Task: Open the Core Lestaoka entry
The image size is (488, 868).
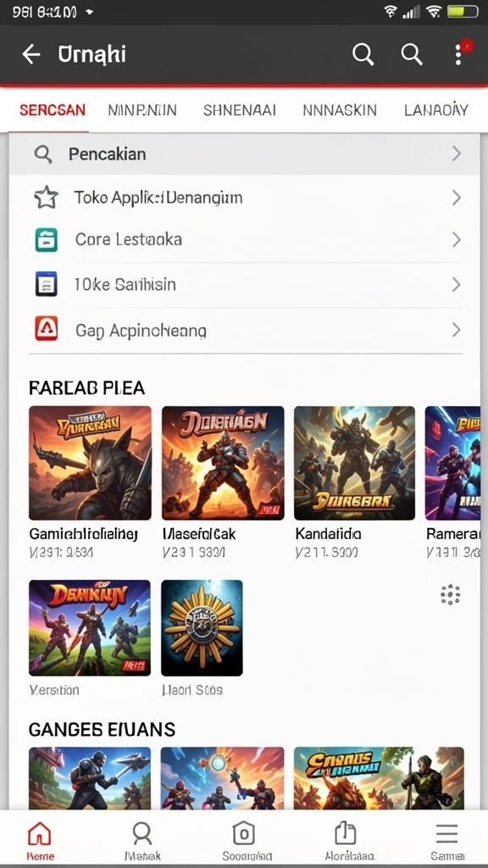Action: (x=246, y=240)
